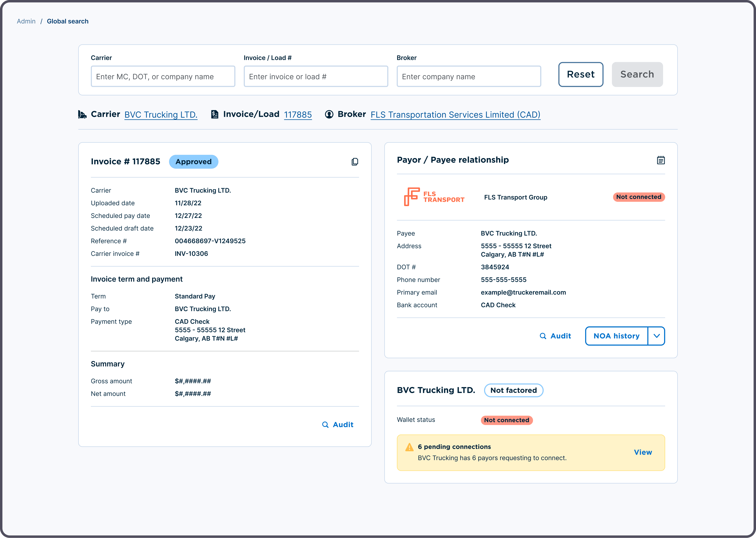756x538 pixels.
Task: Click the Not factored badge
Action: coord(514,390)
